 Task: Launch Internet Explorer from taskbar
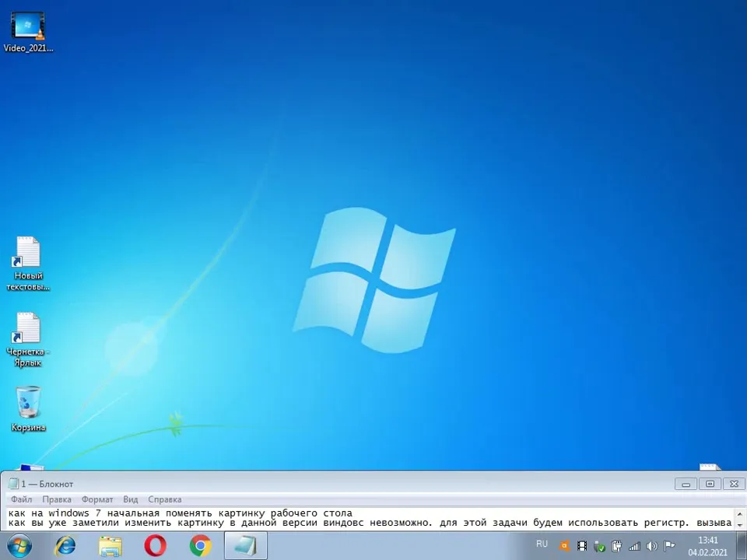(65, 546)
